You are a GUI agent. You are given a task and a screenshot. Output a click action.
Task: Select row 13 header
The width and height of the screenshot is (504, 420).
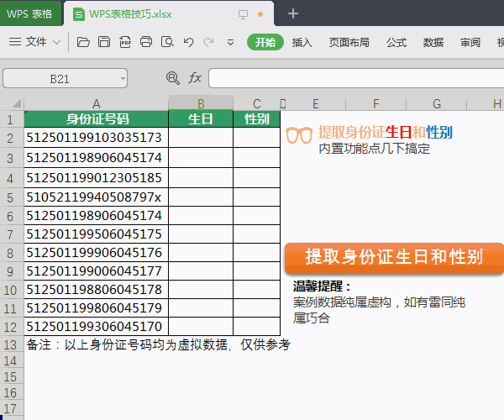[10, 344]
